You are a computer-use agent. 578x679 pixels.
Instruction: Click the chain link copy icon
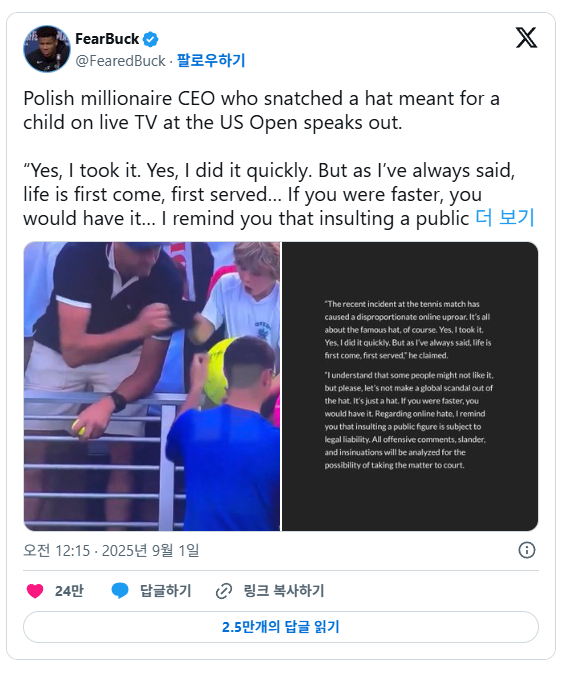coord(224,591)
